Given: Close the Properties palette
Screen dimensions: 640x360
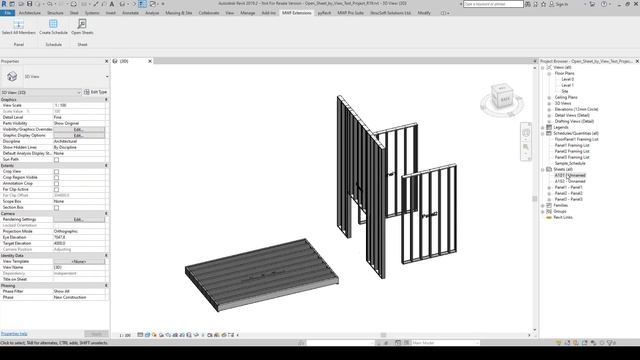Looking at the screenshot, I should tap(107, 61).
